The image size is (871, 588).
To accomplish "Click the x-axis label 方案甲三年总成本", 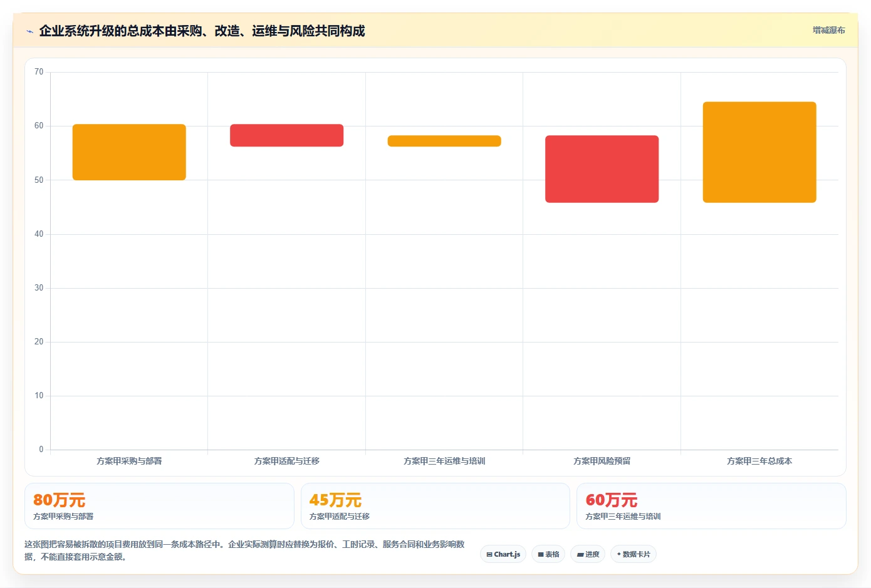I will click(759, 461).
